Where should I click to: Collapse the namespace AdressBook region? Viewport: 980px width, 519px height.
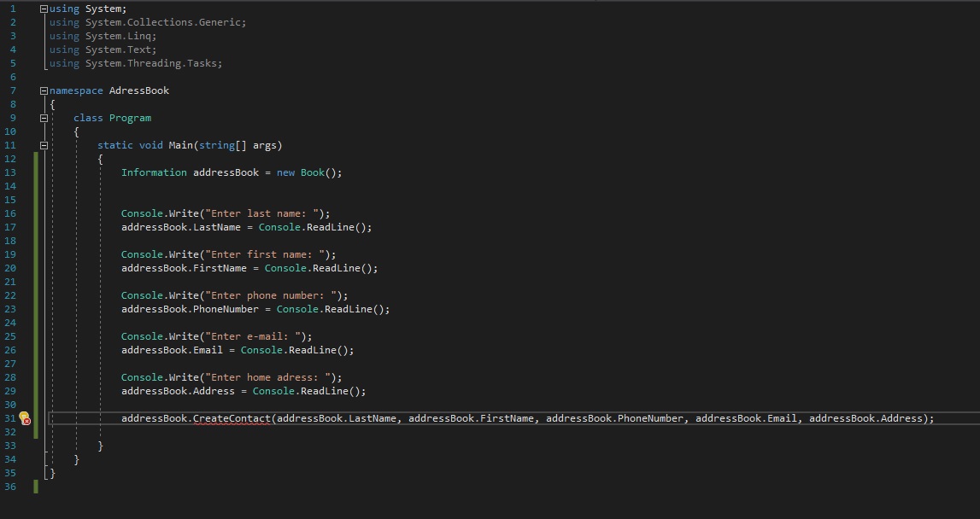click(44, 91)
